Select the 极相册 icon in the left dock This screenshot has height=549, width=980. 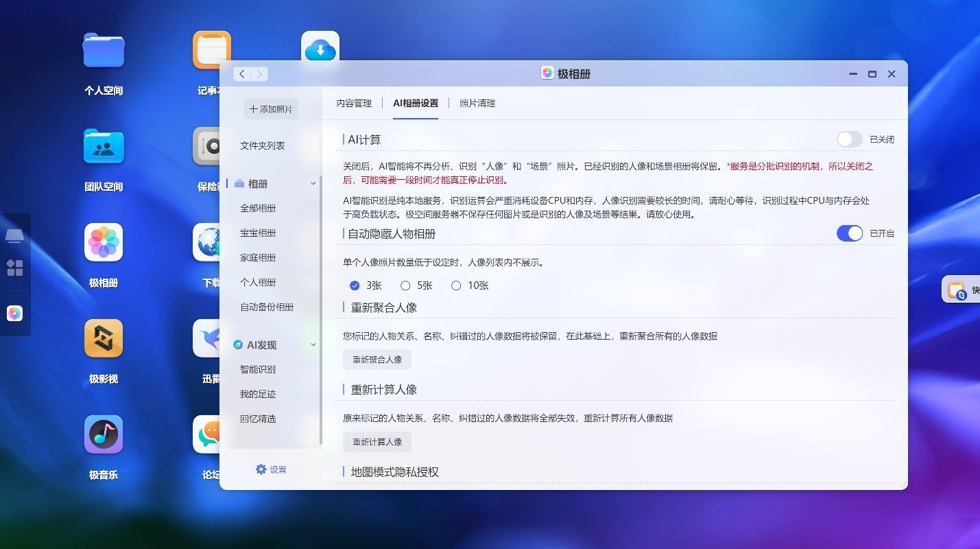[15, 314]
